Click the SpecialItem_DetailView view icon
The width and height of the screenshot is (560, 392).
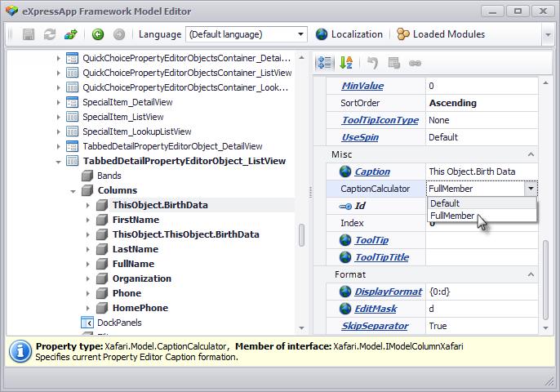pos(72,102)
